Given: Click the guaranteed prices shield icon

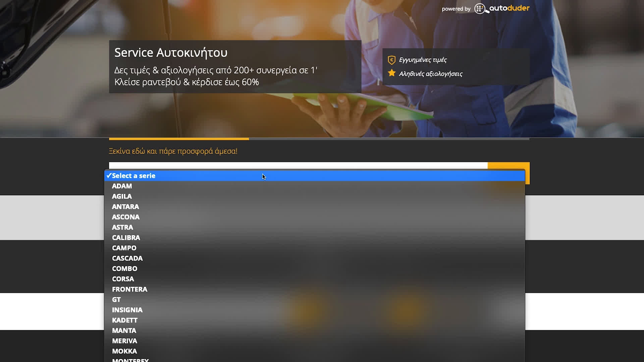Looking at the screenshot, I should (391, 60).
